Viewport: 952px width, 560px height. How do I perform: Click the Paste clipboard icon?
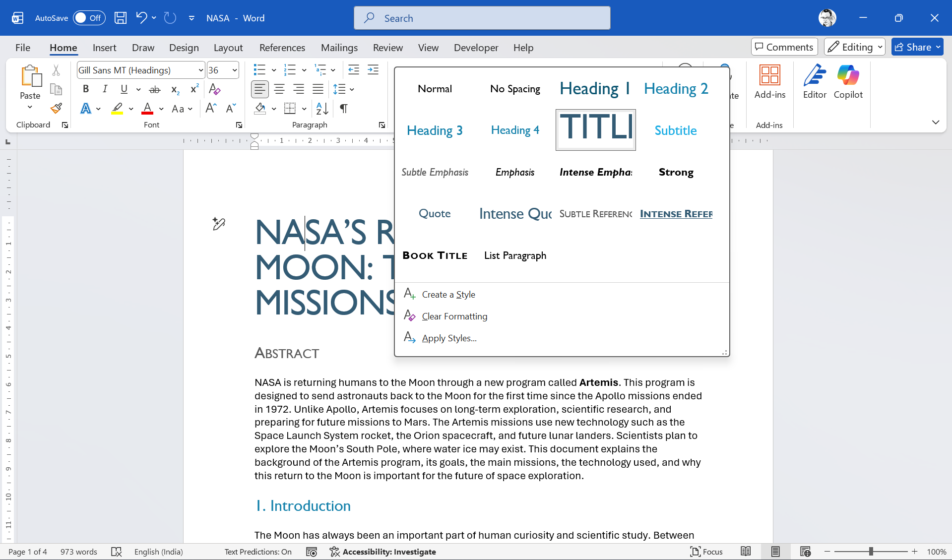30,76
